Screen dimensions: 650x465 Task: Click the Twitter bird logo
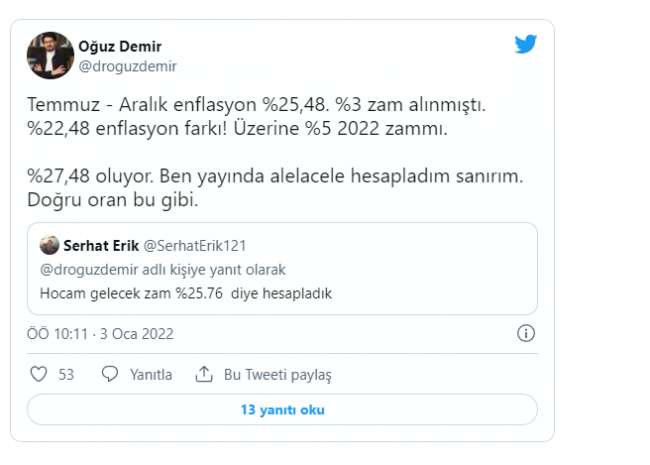tap(526, 45)
